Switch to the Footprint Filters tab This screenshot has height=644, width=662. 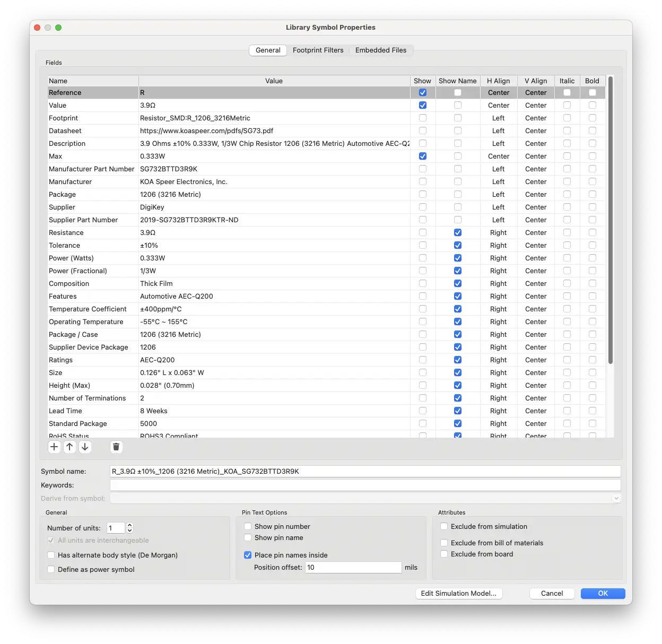point(318,50)
